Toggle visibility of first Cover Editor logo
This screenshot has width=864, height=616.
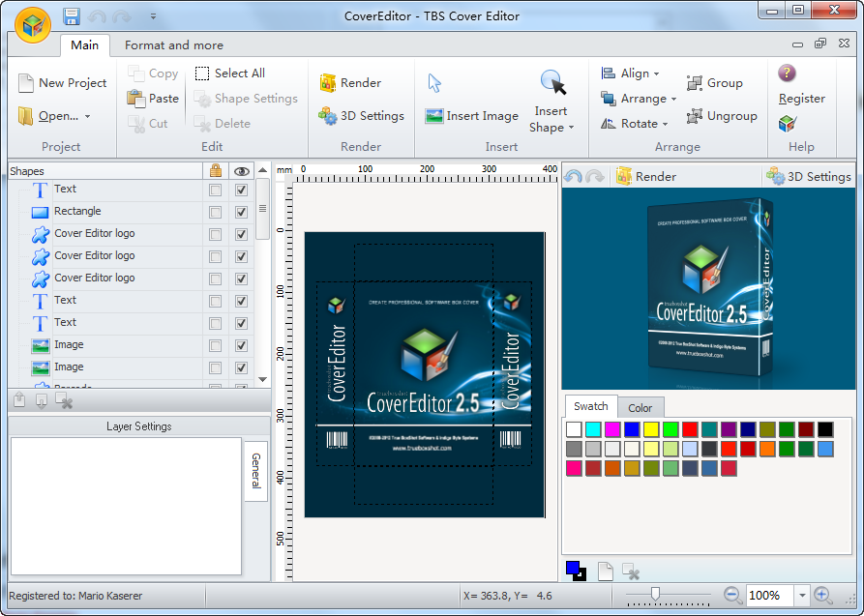click(241, 234)
